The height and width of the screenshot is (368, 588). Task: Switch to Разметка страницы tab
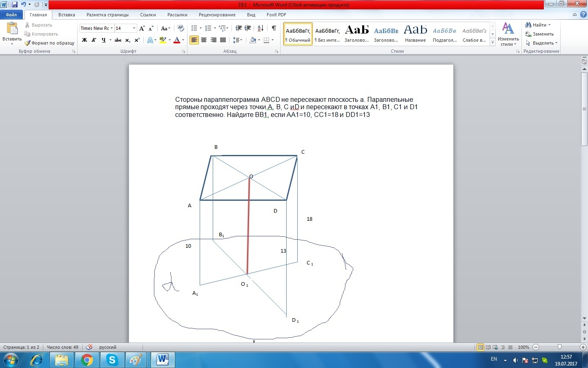[x=107, y=15]
